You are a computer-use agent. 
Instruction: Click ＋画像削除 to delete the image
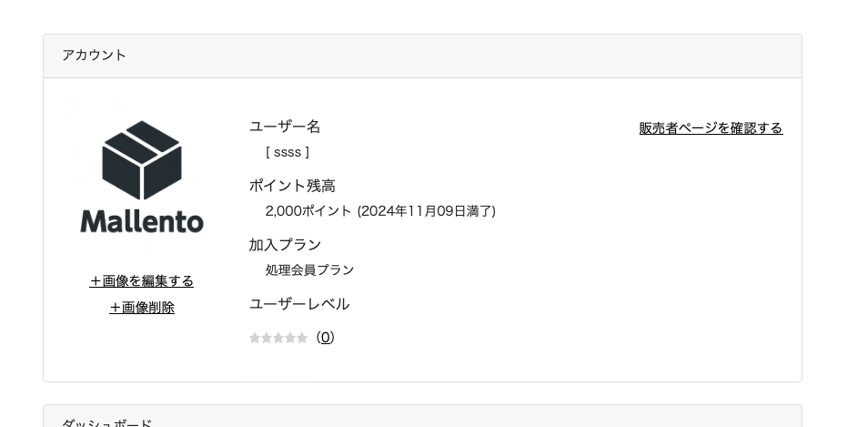142,308
